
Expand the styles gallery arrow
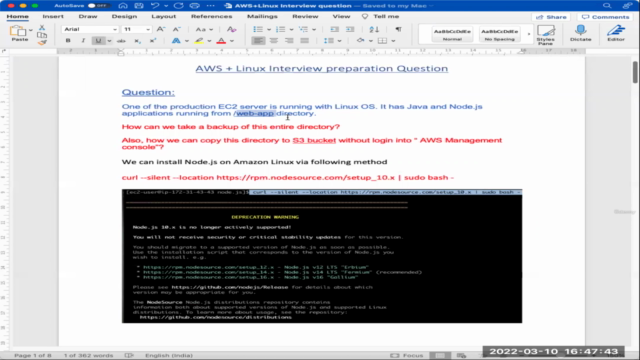[529, 34]
